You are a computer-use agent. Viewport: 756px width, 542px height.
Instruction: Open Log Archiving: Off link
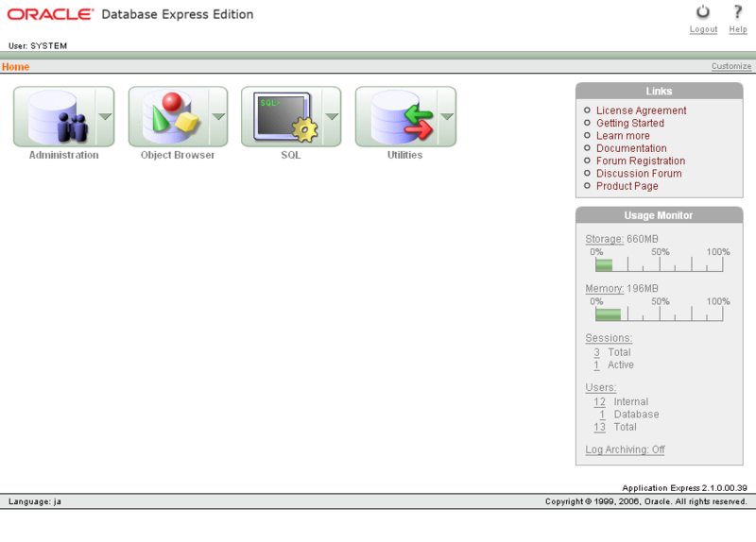625,449
